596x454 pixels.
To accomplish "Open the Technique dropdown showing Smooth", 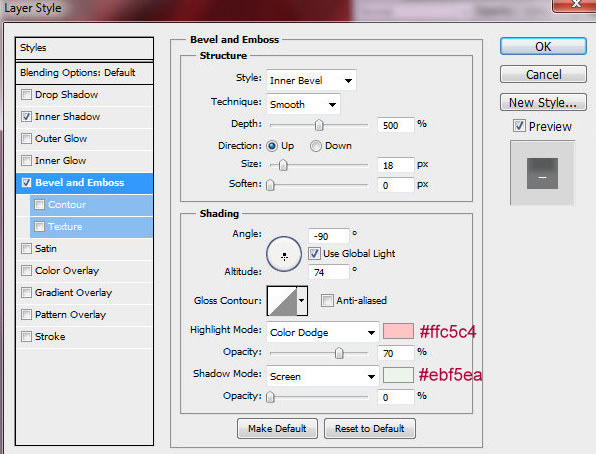I will pos(303,104).
